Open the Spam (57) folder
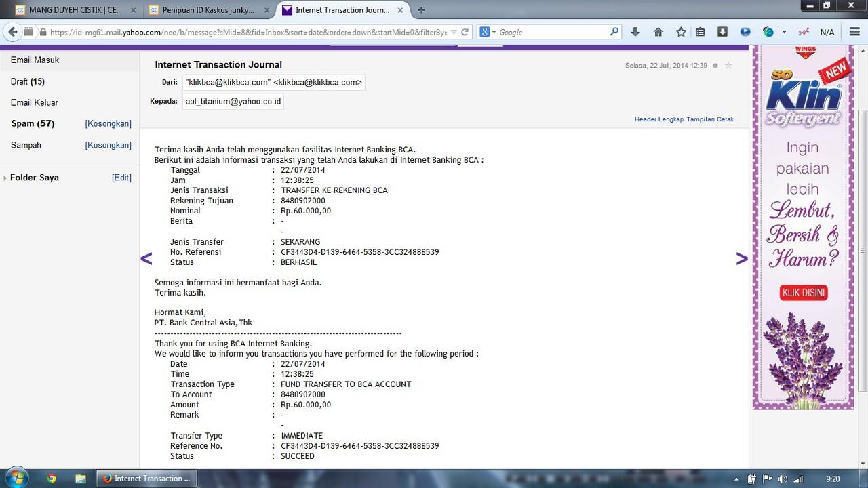The height and width of the screenshot is (488, 868). click(33, 123)
